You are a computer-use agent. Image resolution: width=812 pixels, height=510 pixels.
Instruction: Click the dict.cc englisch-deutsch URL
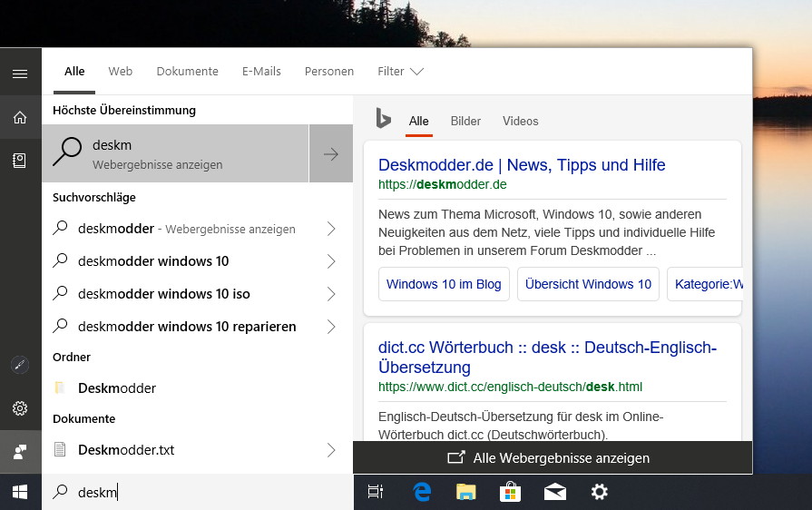pos(510,387)
